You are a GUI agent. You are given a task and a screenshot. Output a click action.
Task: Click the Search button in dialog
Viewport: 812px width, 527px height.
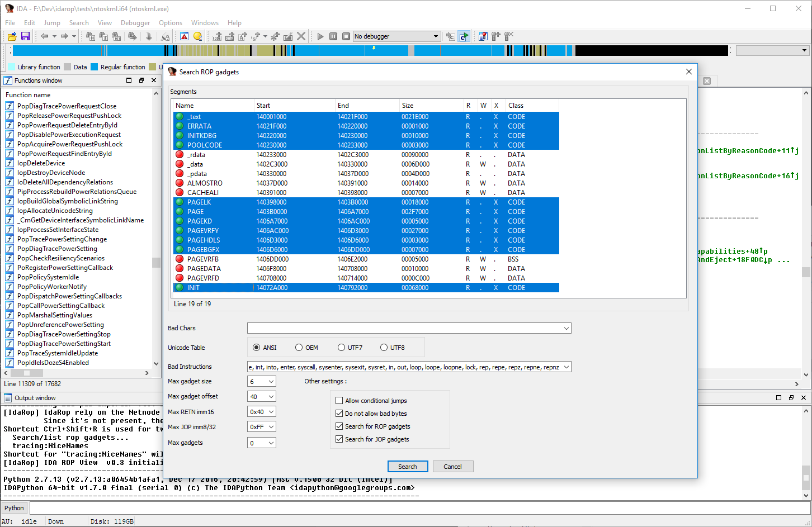coord(408,467)
